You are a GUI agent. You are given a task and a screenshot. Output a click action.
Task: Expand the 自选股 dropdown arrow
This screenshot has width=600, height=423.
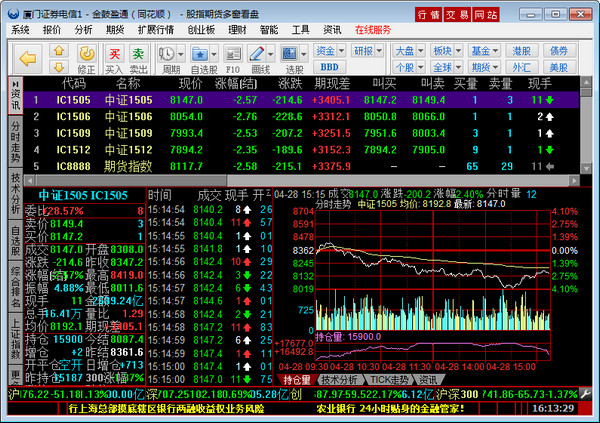(214, 54)
